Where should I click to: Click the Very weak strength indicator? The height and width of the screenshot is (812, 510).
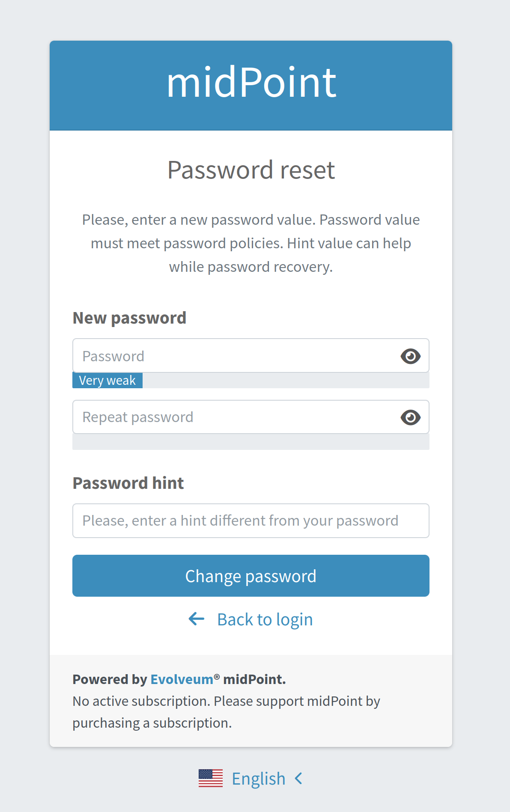tap(107, 380)
